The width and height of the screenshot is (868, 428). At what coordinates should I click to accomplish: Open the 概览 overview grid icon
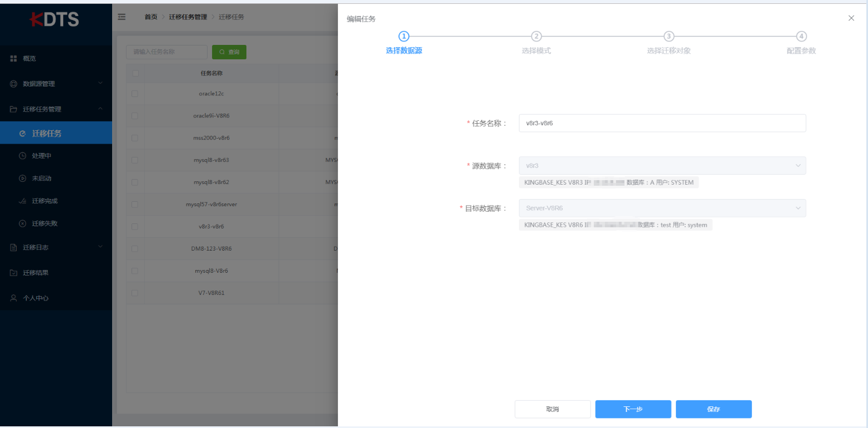pyautogui.click(x=14, y=59)
